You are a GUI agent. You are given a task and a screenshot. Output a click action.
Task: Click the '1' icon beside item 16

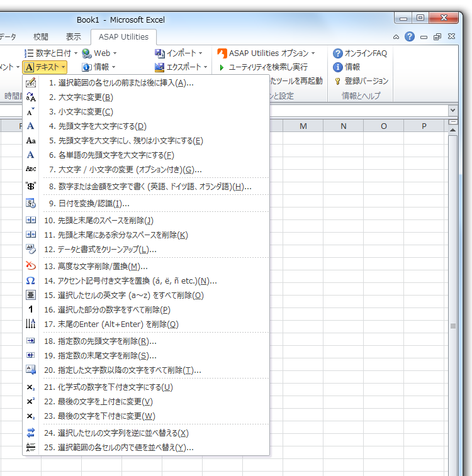(x=31, y=309)
